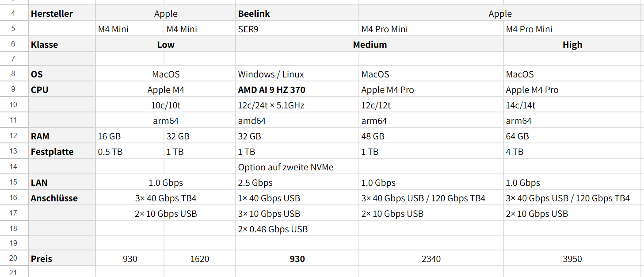Select row header number 20
The image size is (644, 277).
[14, 259]
